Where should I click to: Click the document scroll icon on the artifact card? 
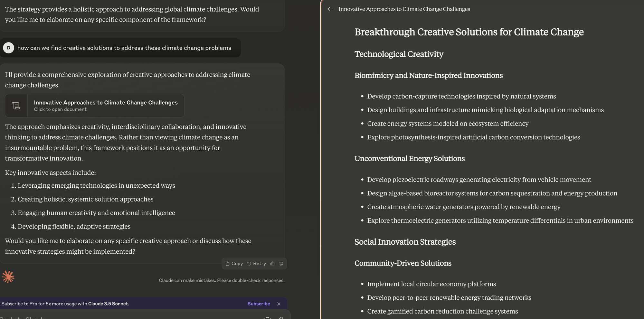click(16, 106)
